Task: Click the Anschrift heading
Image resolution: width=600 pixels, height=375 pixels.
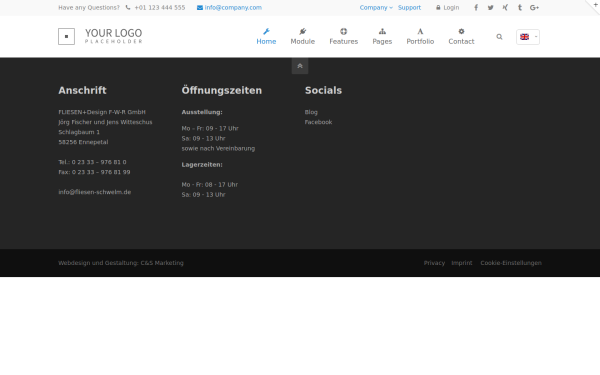Action: 82,90
